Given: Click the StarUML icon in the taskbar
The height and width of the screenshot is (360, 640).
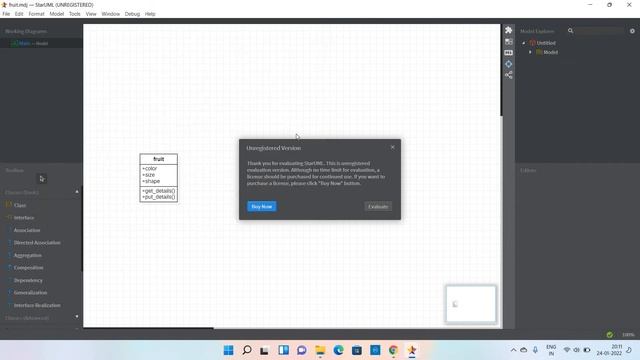Looking at the screenshot, I should (411, 350).
